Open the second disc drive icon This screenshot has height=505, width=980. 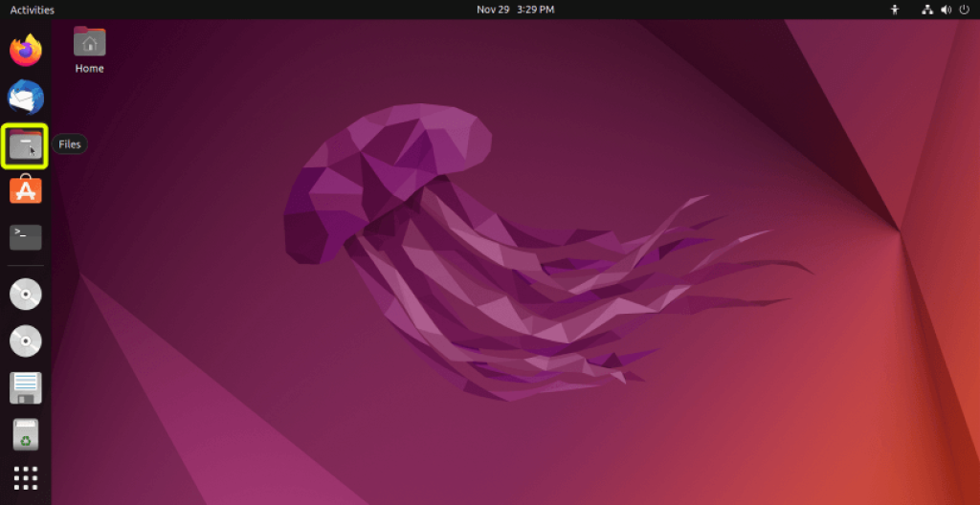tap(26, 340)
